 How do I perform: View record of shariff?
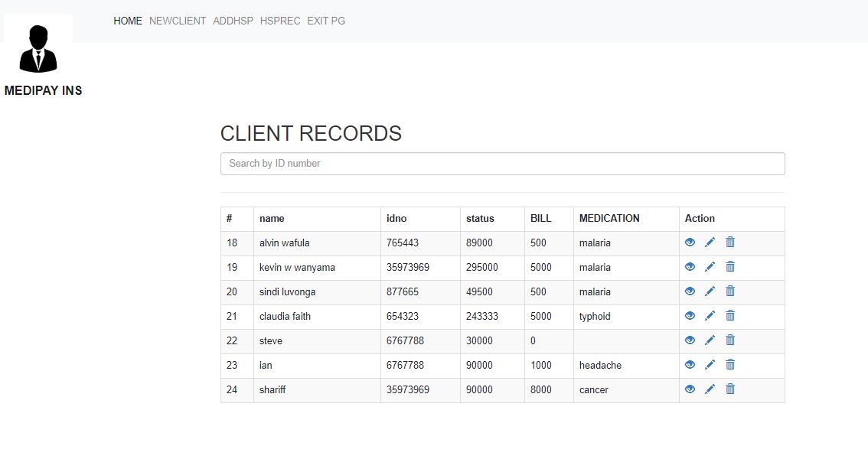[690, 389]
